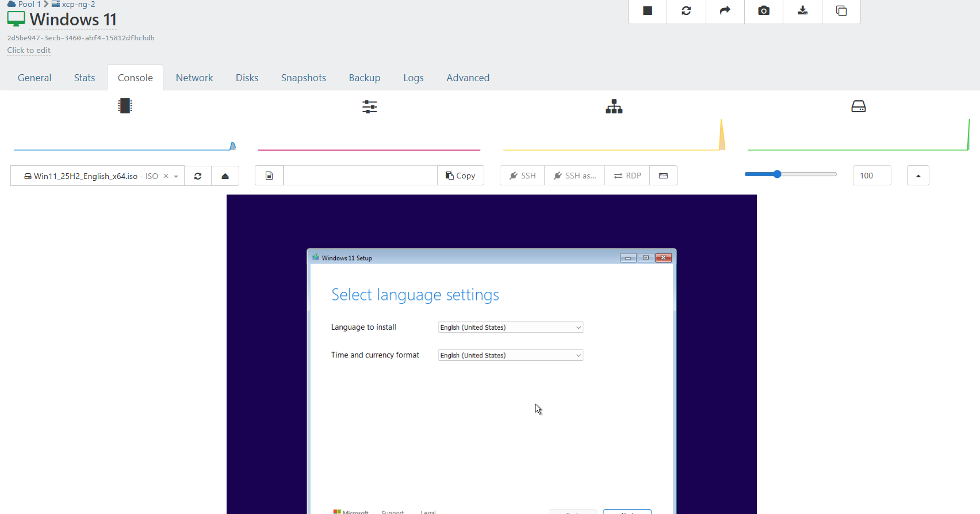Click to edit the VM description
This screenshot has width=980, height=514.
[29, 51]
